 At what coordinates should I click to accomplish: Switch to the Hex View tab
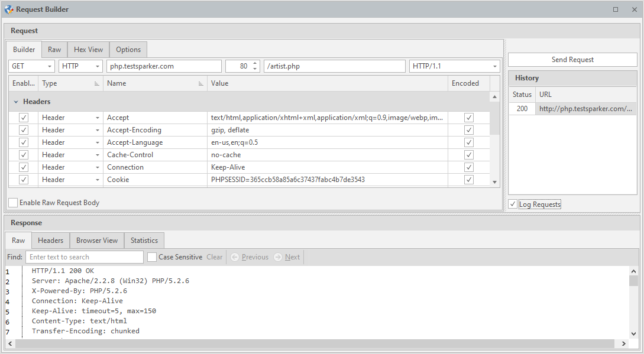pos(88,49)
